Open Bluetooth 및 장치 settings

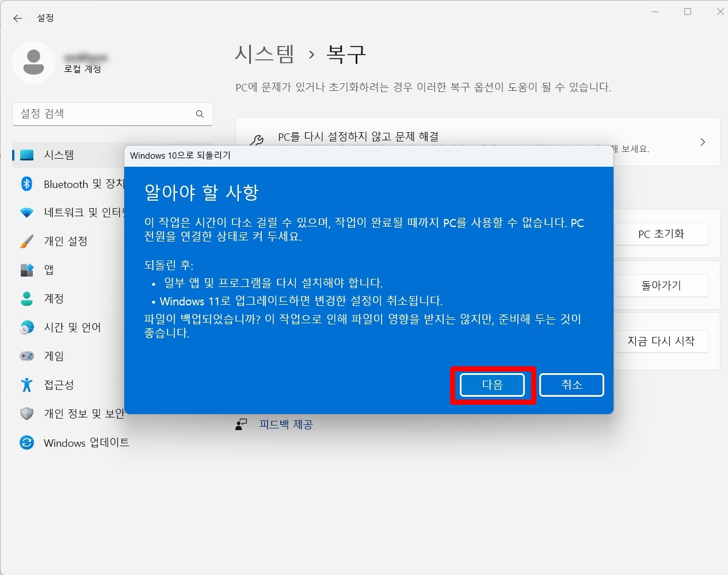(x=68, y=184)
